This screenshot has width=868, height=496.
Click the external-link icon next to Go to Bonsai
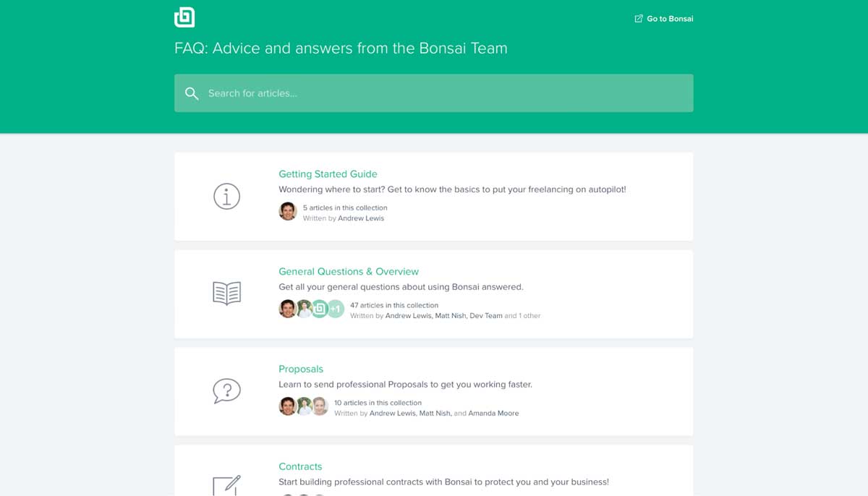pos(638,18)
